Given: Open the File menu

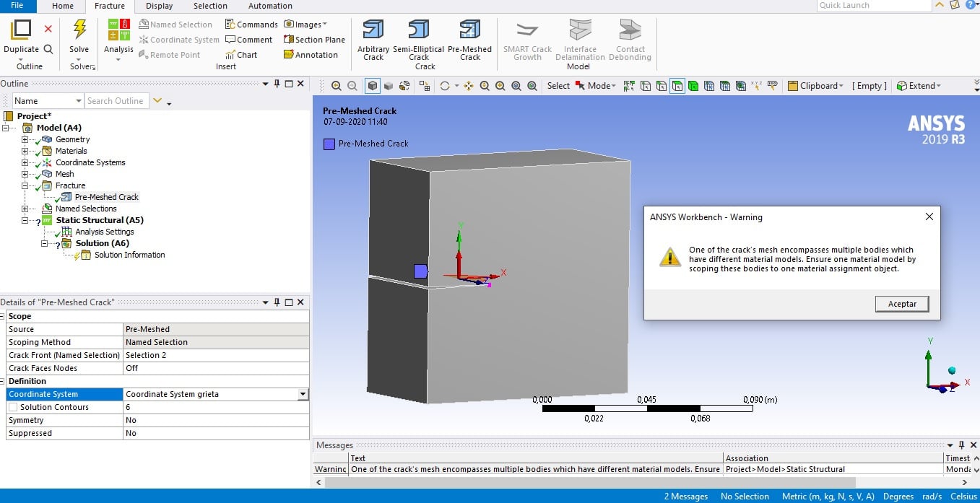Looking at the screenshot, I should (x=17, y=6).
